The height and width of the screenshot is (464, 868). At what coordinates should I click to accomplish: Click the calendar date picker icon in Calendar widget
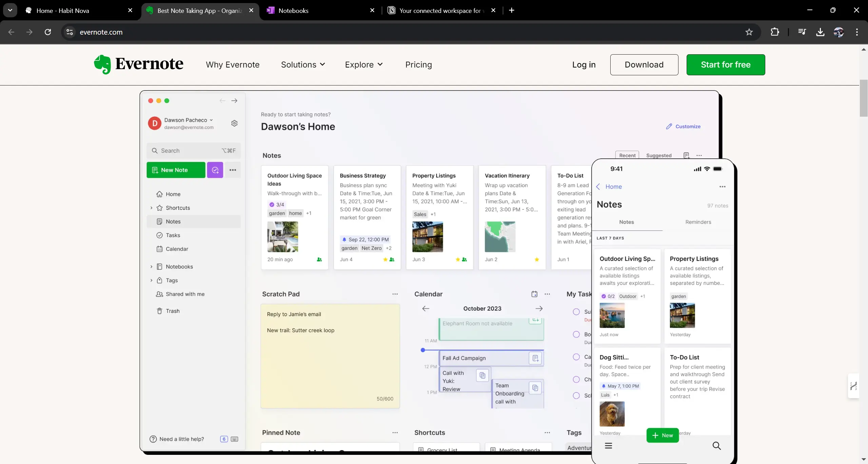[534, 294]
